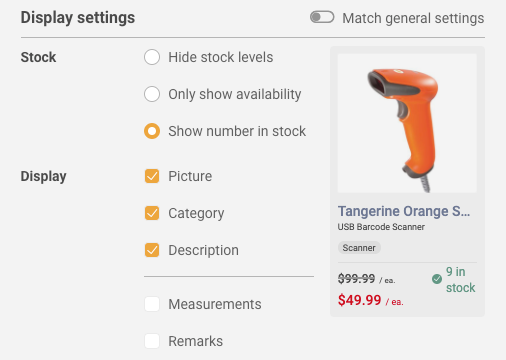Check the Remarks checkbox

pyautogui.click(x=152, y=341)
